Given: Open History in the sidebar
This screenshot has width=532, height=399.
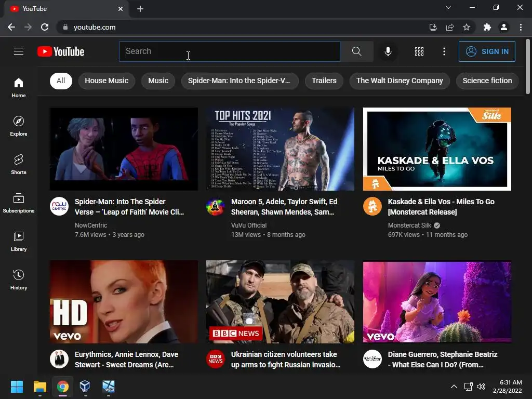Looking at the screenshot, I should pyautogui.click(x=19, y=280).
